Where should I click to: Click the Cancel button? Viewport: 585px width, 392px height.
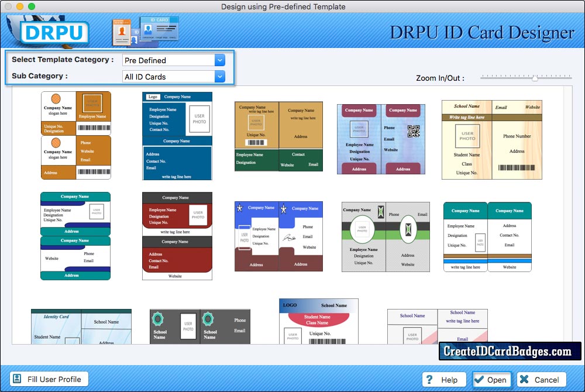pyautogui.click(x=541, y=380)
